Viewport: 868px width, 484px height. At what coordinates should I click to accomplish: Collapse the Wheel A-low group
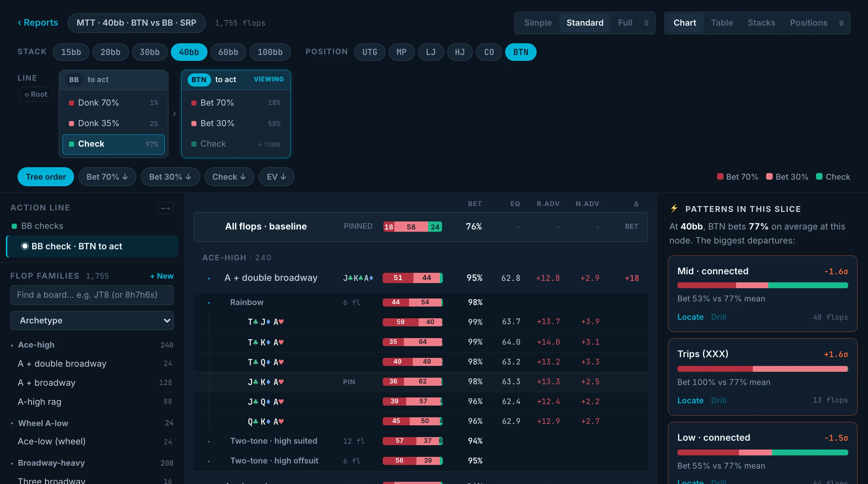tap(12, 423)
